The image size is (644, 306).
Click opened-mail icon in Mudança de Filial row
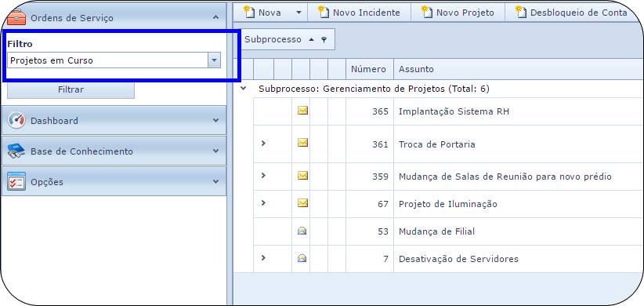[302, 231]
